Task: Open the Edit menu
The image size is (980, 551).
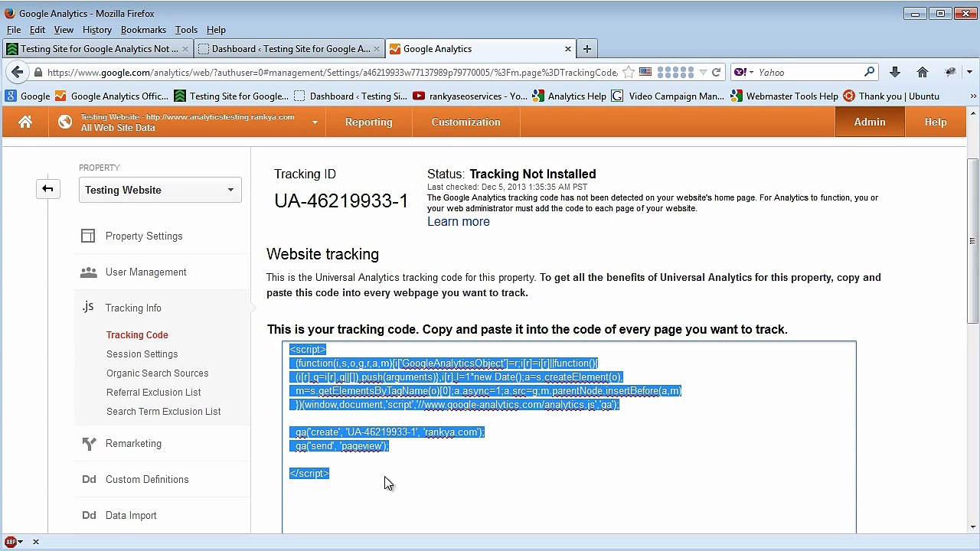Action: coord(38,29)
